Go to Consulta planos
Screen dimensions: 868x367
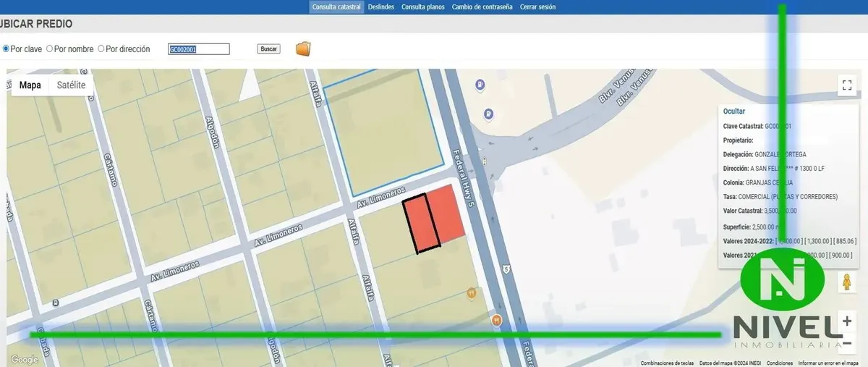click(x=423, y=7)
